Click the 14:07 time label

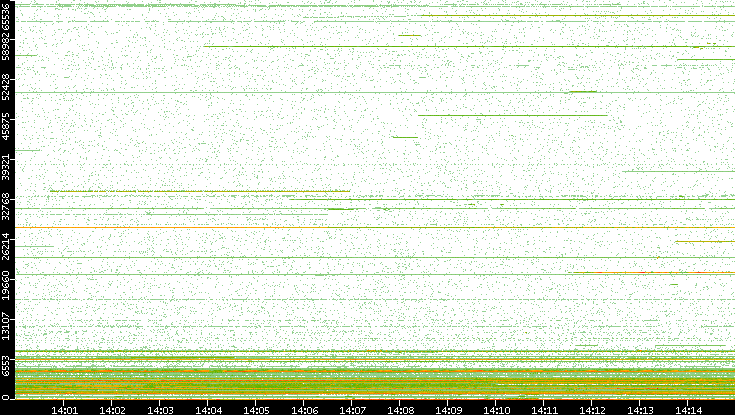[352, 411]
